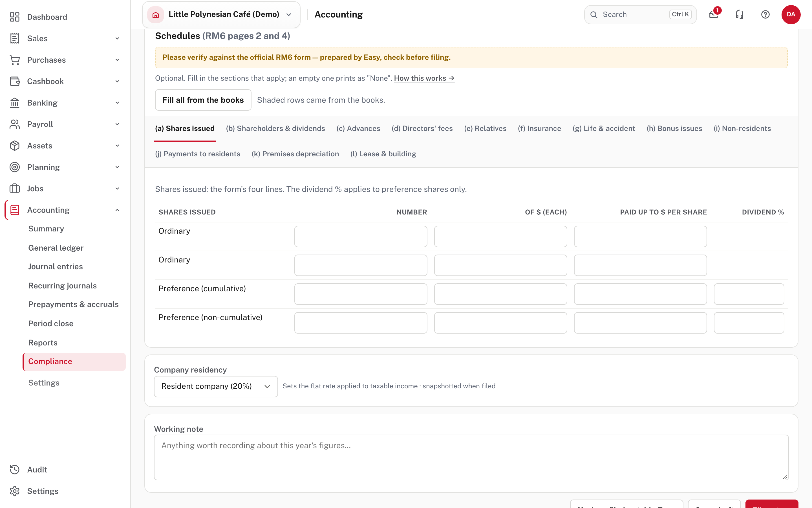Expand the Banking menu chevron
The width and height of the screenshot is (812, 508).
point(117,103)
